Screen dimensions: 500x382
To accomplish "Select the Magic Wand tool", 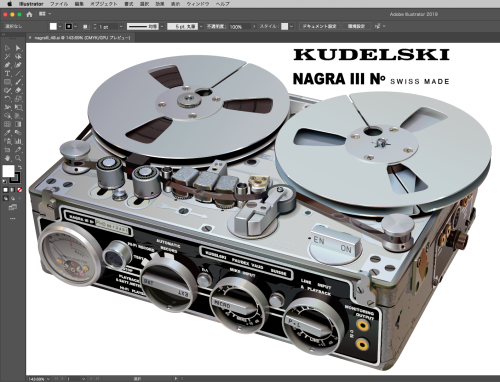I will pos(7,56).
